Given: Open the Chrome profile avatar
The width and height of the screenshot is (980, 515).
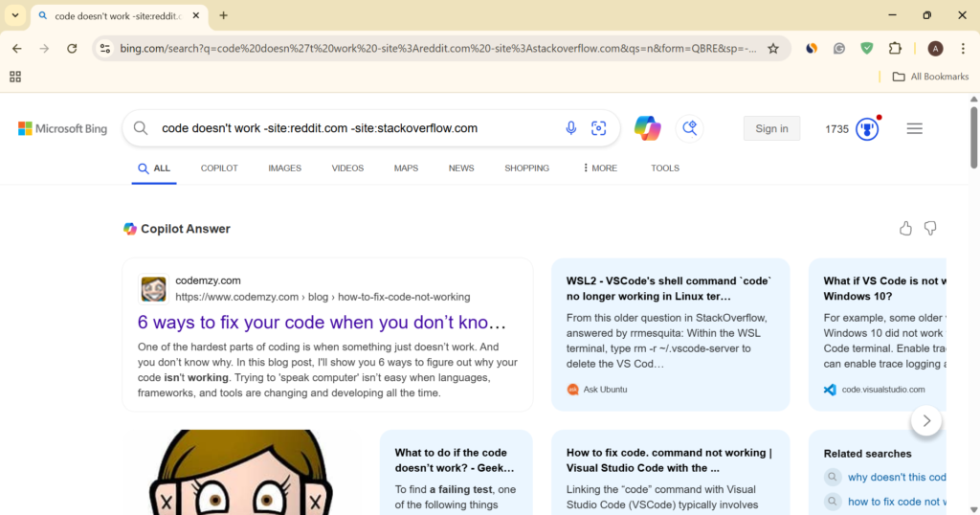Looking at the screenshot, I should pos(935,48).
